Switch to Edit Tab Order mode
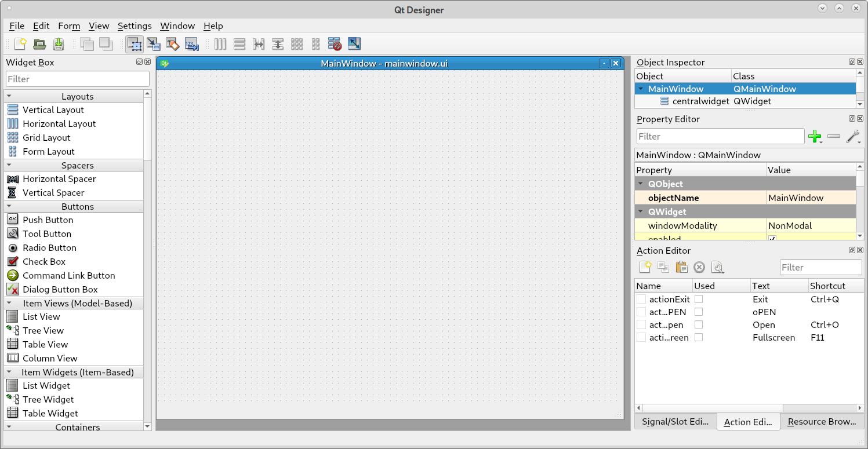868x449 pixels. point(192,44)
